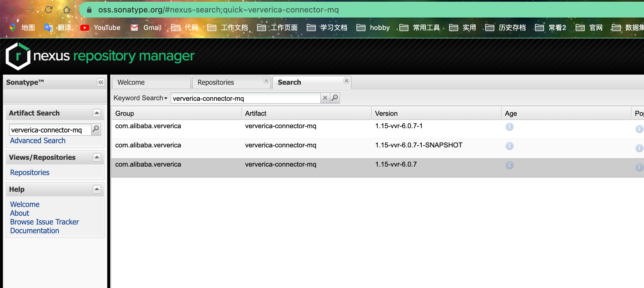Open Welcome link under Help
The height and width of the screenshot is (288, 644).
(25, 204)
